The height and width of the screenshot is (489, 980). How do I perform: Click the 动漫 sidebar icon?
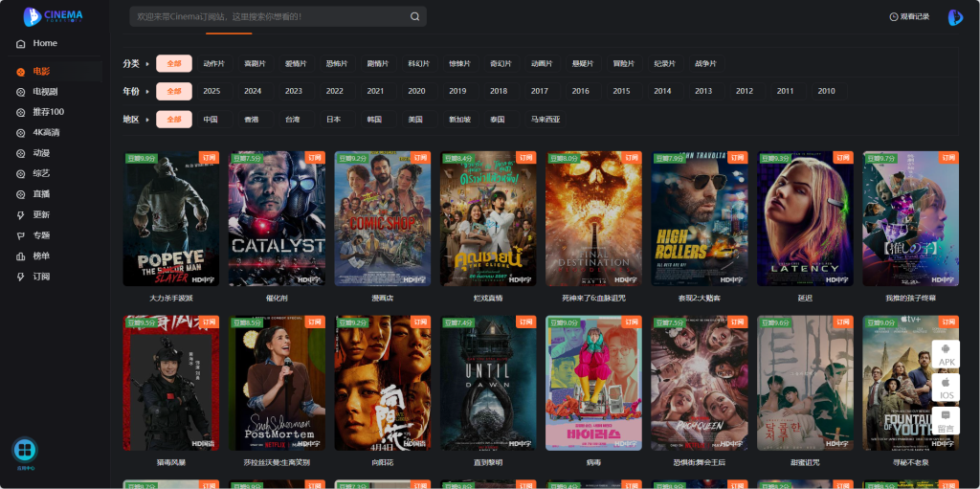pos(21,153)
